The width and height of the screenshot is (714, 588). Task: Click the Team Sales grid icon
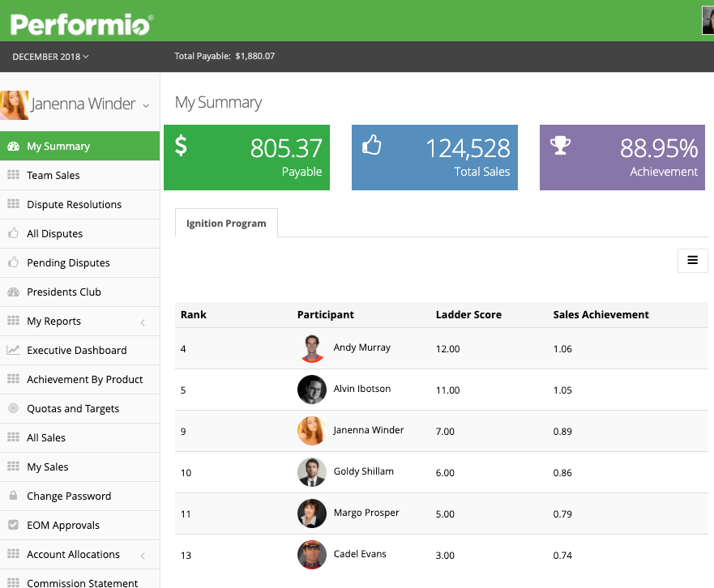(13, 175)
